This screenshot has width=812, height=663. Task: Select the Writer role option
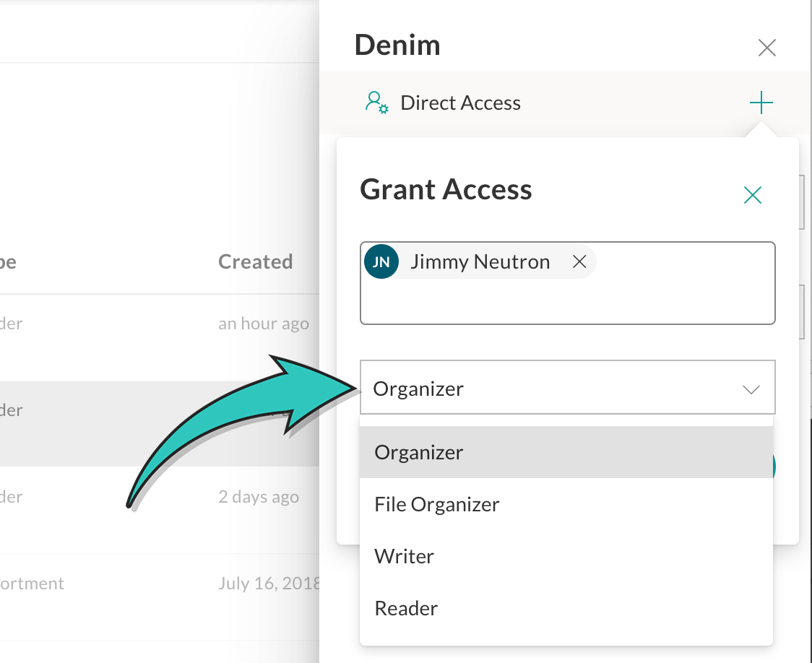[566, 556]
